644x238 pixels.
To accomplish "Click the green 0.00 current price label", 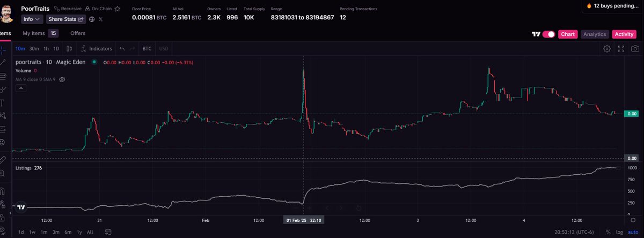I will point(631,114).
